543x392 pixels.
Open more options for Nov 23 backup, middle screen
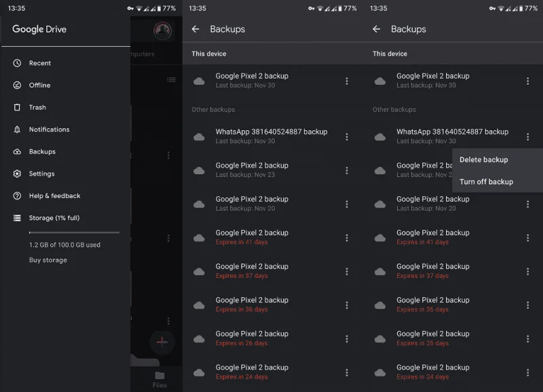[x=347, y=170]
